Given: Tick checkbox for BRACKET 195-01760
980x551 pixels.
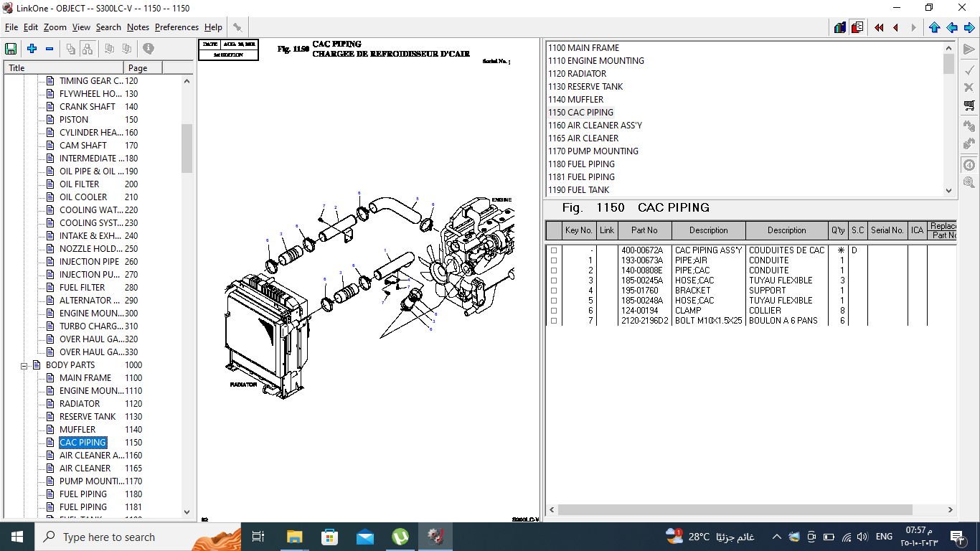Looking at the screenshot, I should [554, 291].
